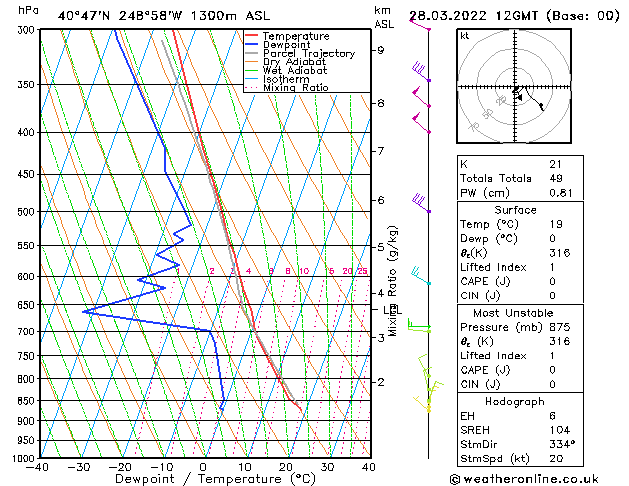Select the Pressure (mb) value 875
The width and height of the screenshot is (629, 486).
(560, 327)
